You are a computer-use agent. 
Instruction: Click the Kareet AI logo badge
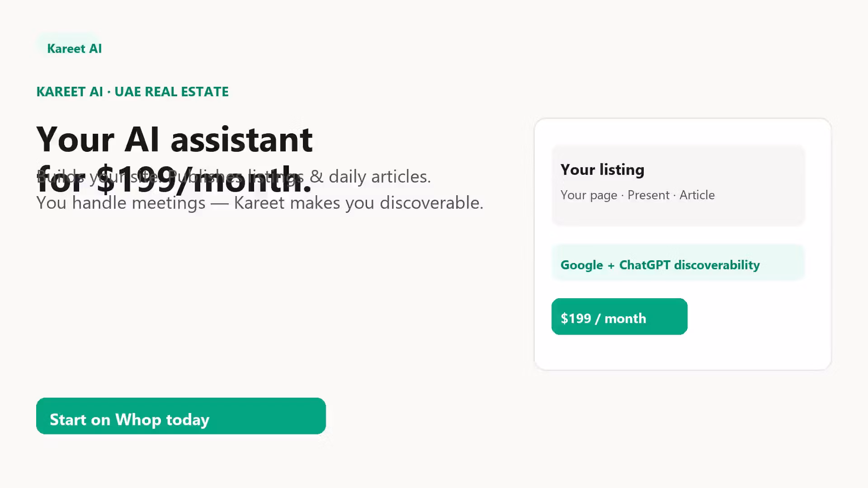coord(74,48)
